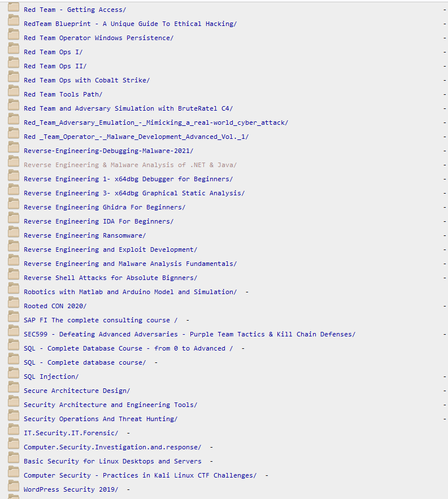Click folder icon beside Reverse Engineering Ghidra For Beginners

[14, 204]
